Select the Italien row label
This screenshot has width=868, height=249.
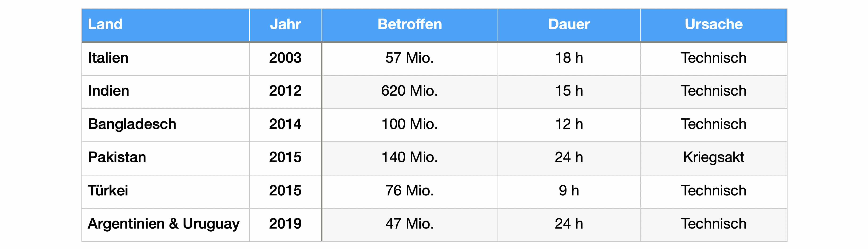(165, 58)
